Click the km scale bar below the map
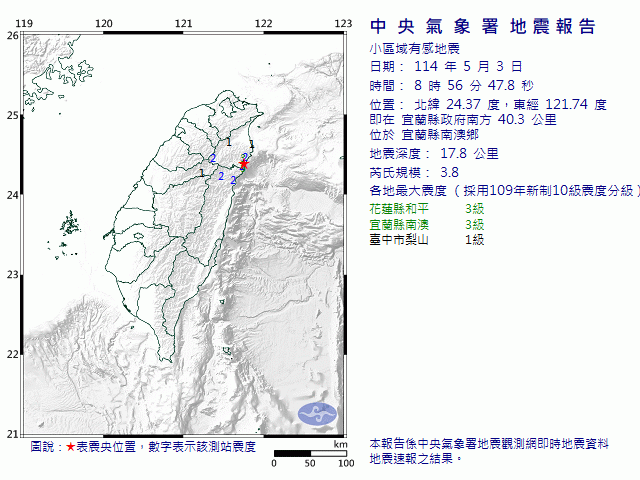 [310, 453]
